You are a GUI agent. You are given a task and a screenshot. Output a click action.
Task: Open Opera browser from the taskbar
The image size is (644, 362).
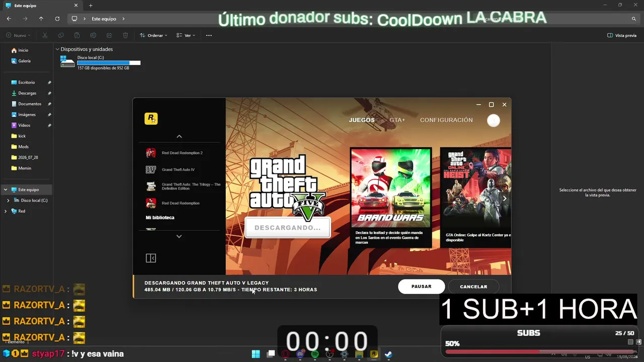pos(286,354)
